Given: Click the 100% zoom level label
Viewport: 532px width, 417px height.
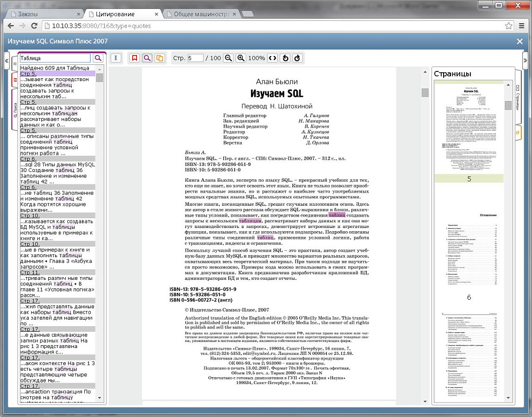Looking at the screenshot, I should 257,58.
